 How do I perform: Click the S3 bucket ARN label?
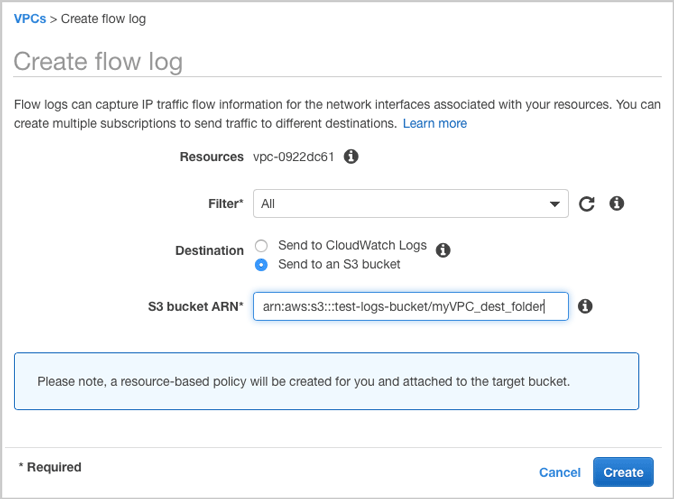point(196,306)
